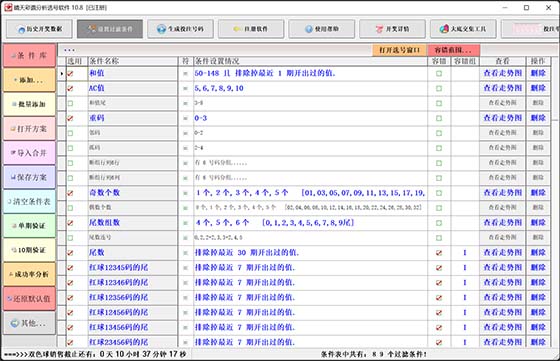The height and width of the screenshot is (361, 560).
Task: Launch 大底交集工具 from the toolbar
Action: pyautogui.click(x=463, y=29)
